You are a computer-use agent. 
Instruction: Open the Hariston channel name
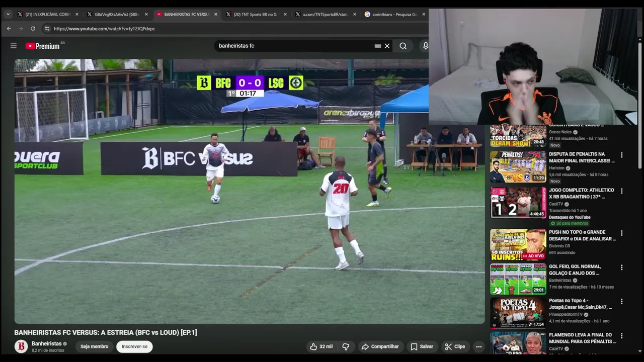(x=557, y=168)
